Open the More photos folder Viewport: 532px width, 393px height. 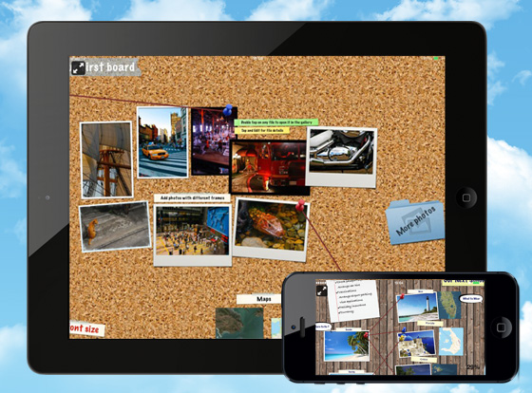point(415,221)
